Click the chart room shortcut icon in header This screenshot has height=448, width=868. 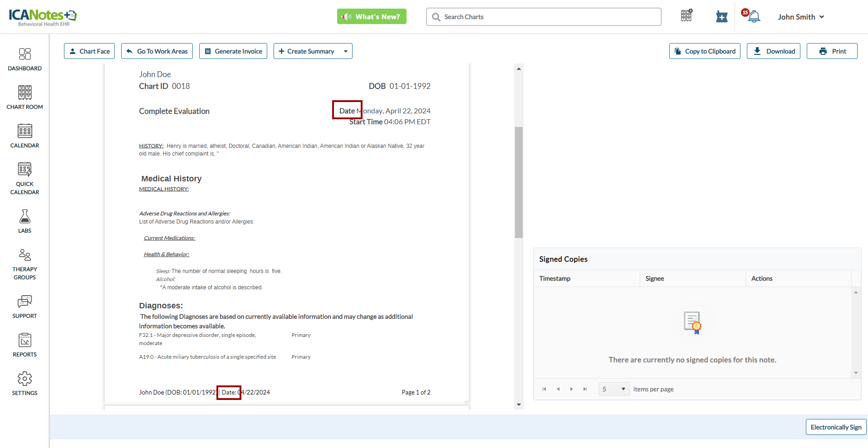pyautogui.click(x=687, y=16)
